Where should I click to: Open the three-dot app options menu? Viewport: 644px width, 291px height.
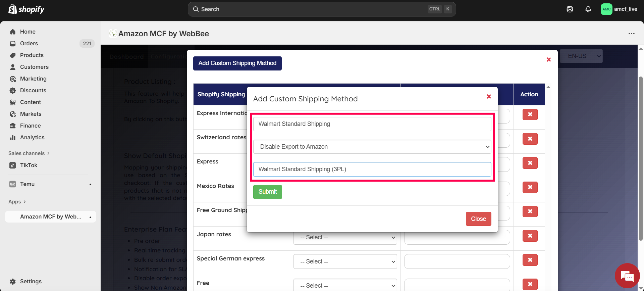coord(631,34)
